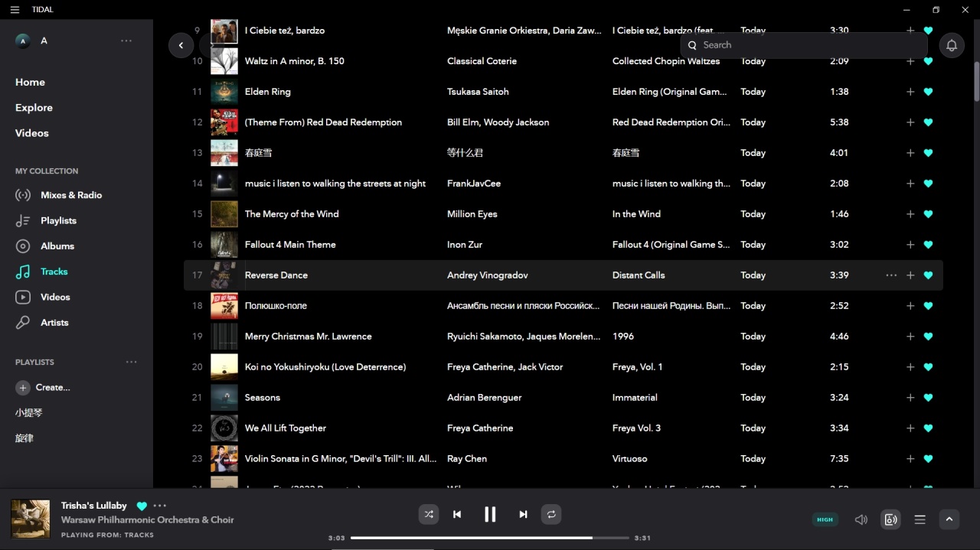Mute with the volume speaker icon
Screen dimensions: 980x550
pos(861,519)
